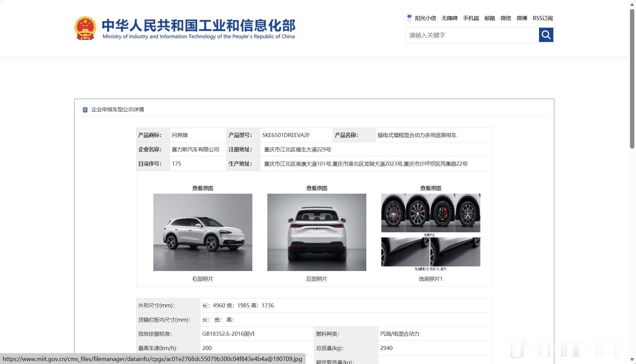
Task: Subscribe using the RSS订阅 link
Action: pos(543,18)
